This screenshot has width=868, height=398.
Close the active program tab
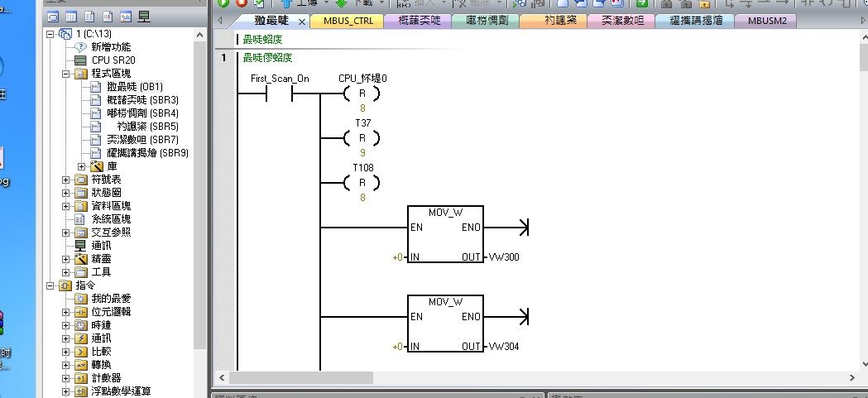(301, 22)
